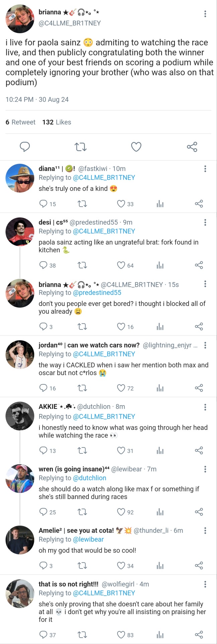
Task: Open three-dot menu on desi's reply
Action: [x=205, y=222]
